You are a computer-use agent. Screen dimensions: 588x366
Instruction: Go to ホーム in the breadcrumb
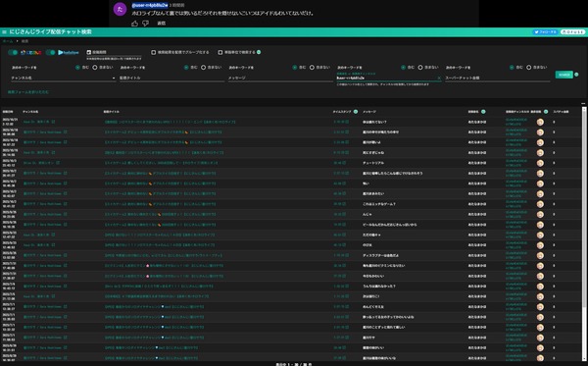point(8,41)
